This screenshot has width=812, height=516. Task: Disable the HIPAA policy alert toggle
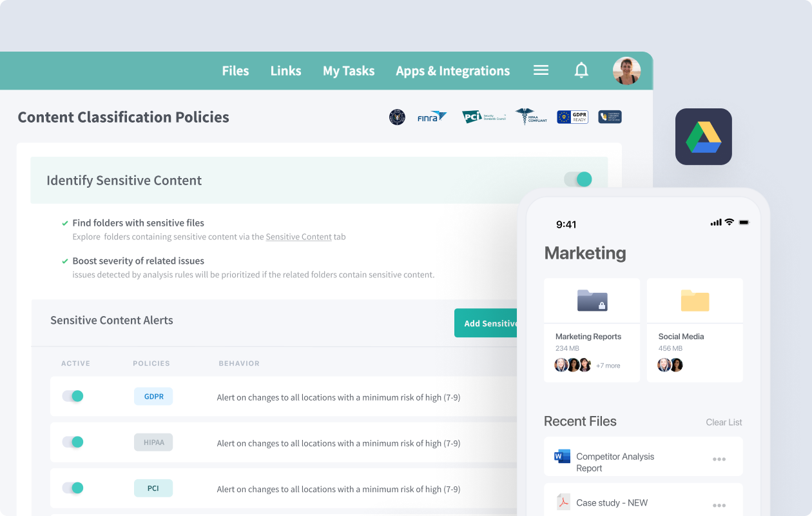point(73,442)
